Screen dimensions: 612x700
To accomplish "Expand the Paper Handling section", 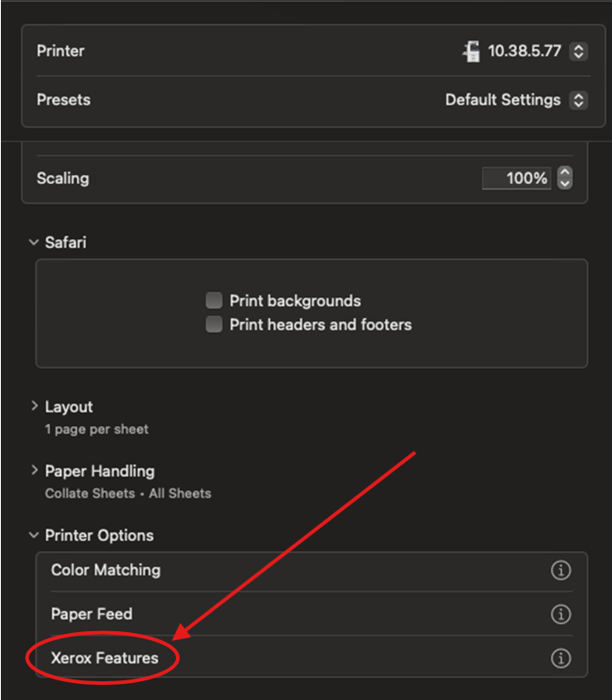I will (34, 471).
